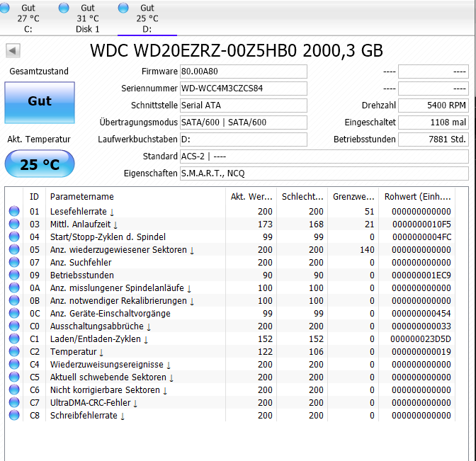Click the Schnittstelle field Serial ATA
476x461 pixels.
(244, 106)
